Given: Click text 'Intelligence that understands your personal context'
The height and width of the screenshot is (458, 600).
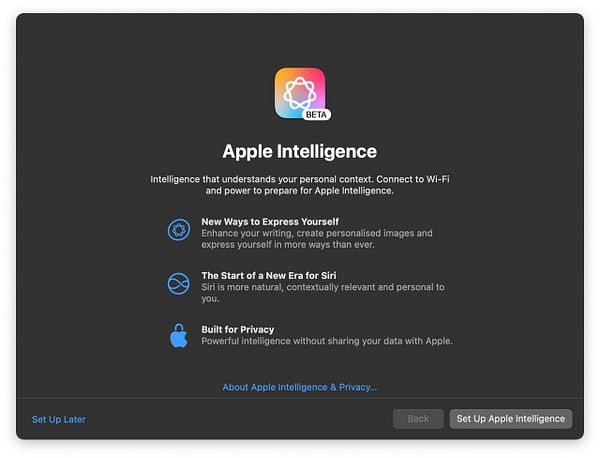Looking at the screenshot, I should (262, 179).
